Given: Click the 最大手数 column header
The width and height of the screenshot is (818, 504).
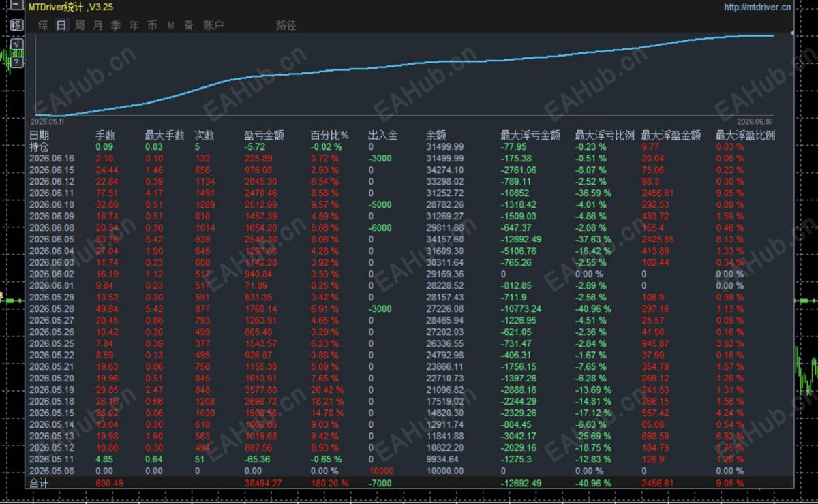Looking at the screenshot, I should coord(164,136).
